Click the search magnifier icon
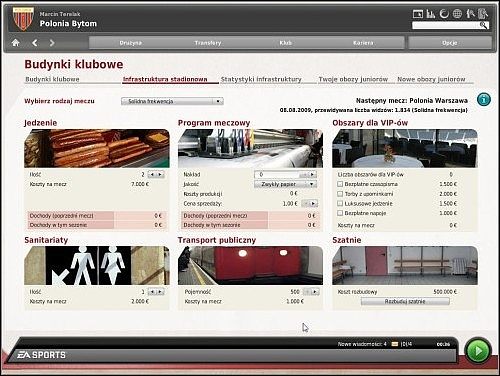 pos(483,25)
